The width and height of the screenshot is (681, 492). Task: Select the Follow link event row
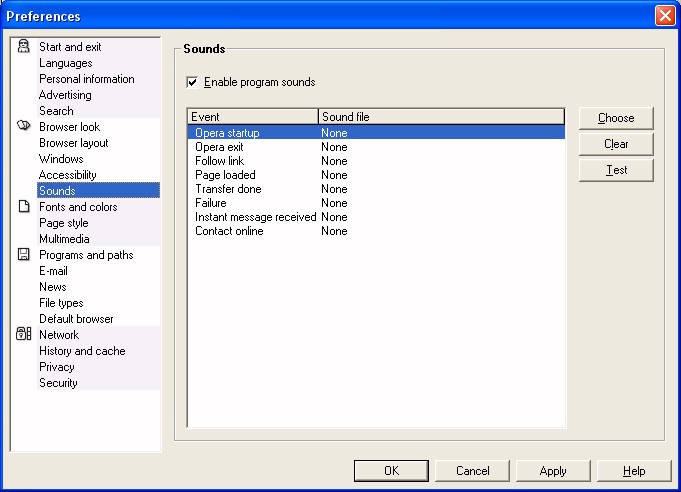tap(376, 161)
